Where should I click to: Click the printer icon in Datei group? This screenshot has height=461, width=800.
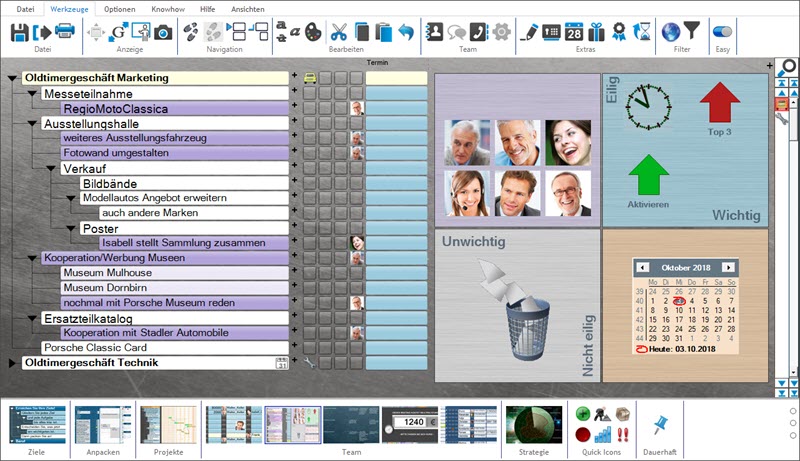pyautogui.click(x=64, y=32)
